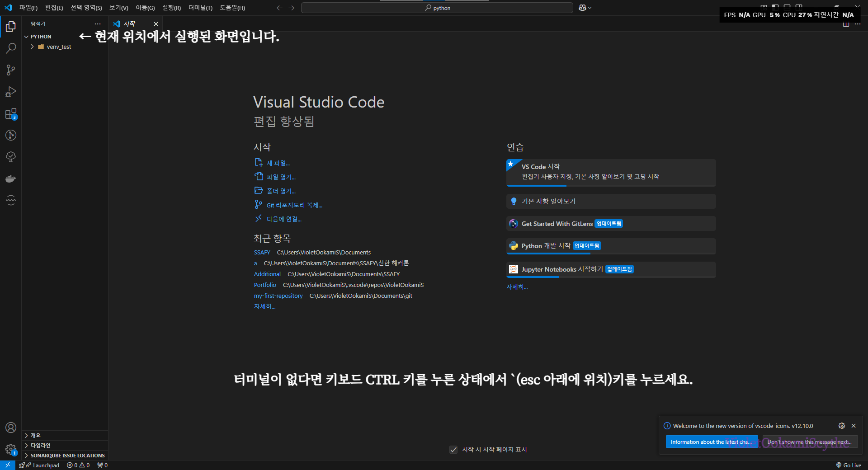The image size is (868, 470).
Task: Click Don't show me this message next button
Action: point(810,442)
